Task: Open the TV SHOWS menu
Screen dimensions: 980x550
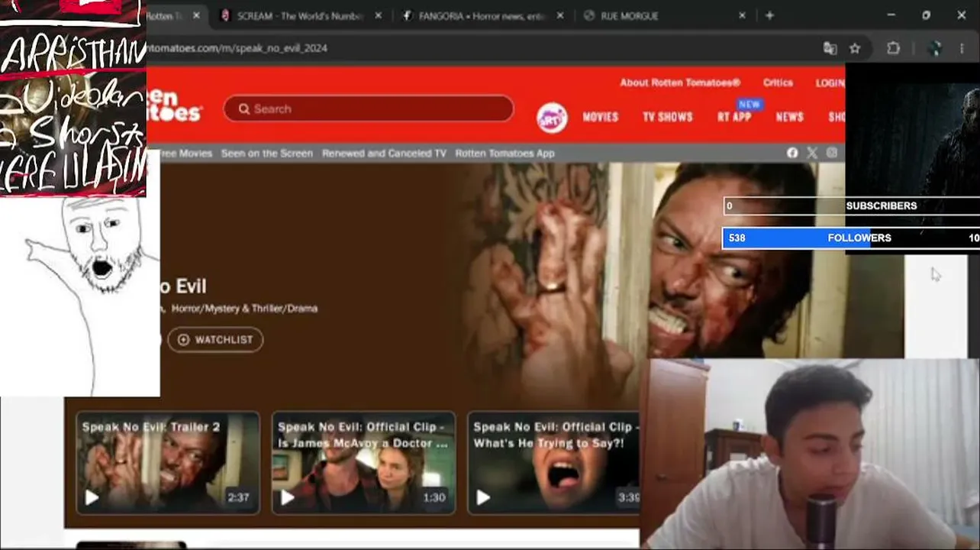Action: click(x=668, y=117)
